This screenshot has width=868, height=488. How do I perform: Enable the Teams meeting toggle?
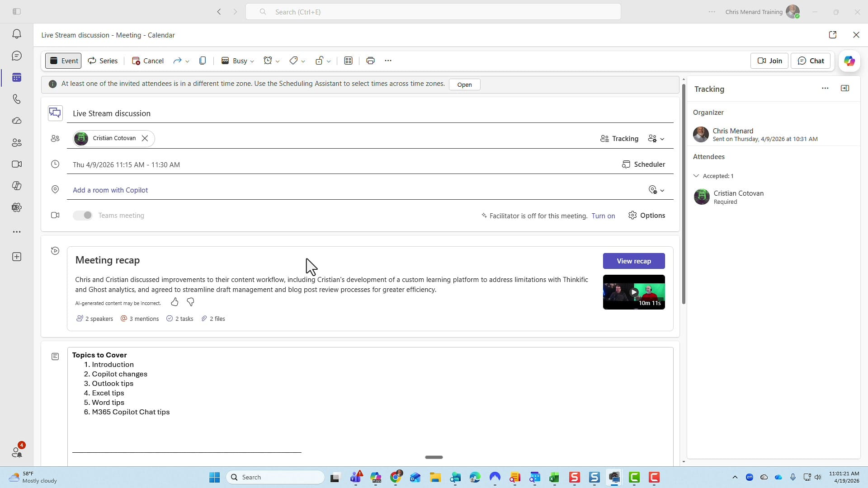(x=82, y=216)
